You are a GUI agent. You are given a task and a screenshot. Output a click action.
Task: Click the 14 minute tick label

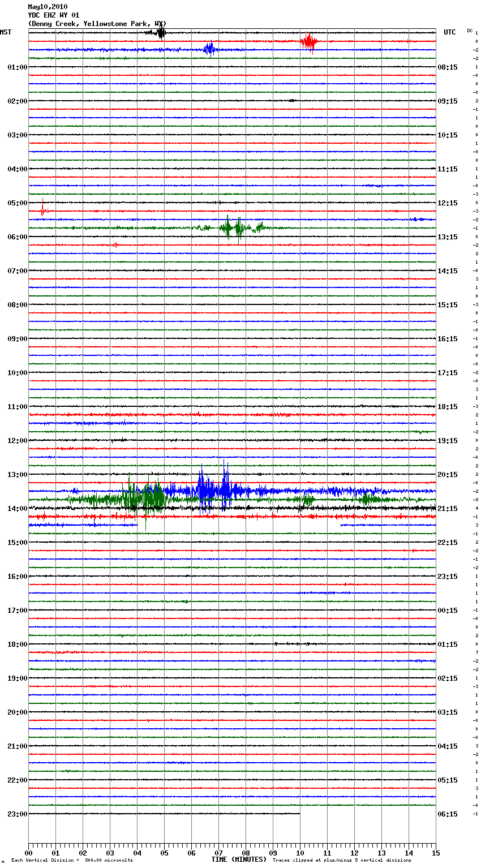(409, 853)
